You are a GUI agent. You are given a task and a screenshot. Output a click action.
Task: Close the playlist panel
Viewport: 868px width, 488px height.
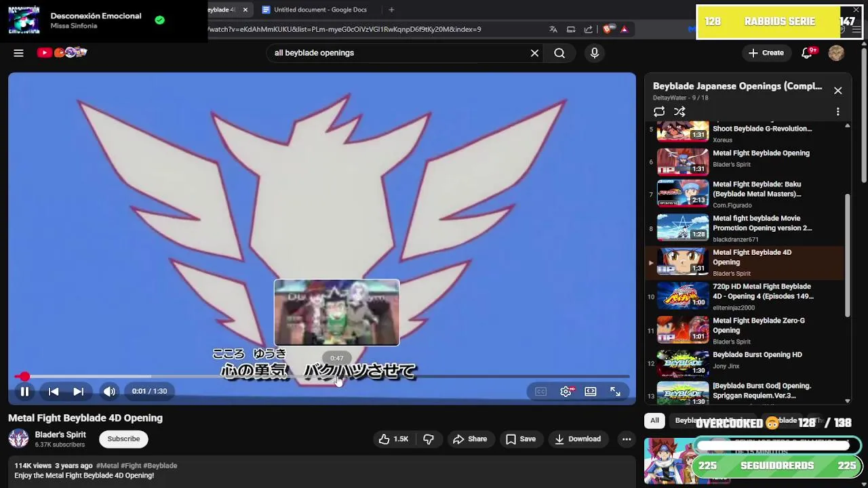tap(837, 91)
